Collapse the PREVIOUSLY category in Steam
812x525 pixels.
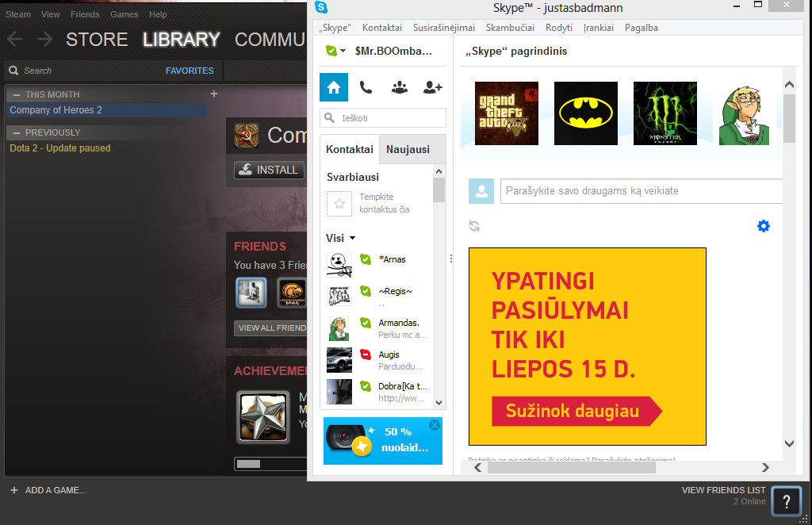[x=17, y=132]
